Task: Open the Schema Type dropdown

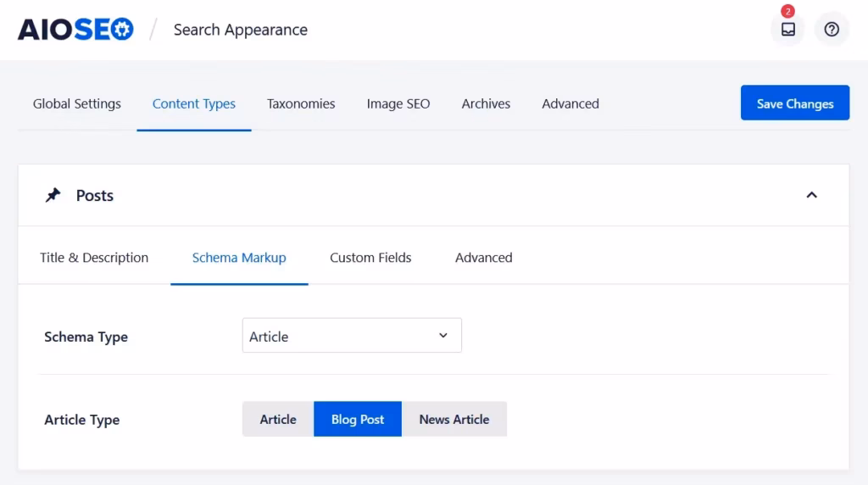Action: [352, 336]
